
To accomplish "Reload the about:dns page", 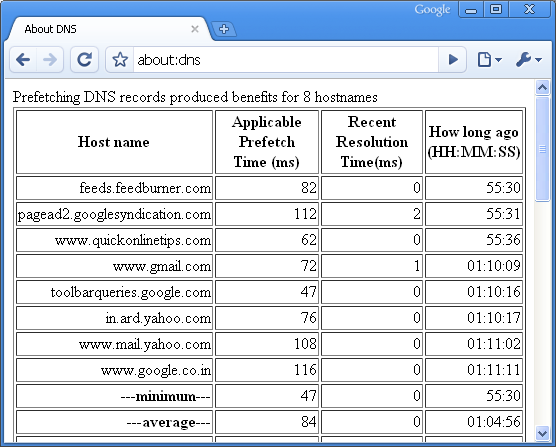I will (84, 60).
